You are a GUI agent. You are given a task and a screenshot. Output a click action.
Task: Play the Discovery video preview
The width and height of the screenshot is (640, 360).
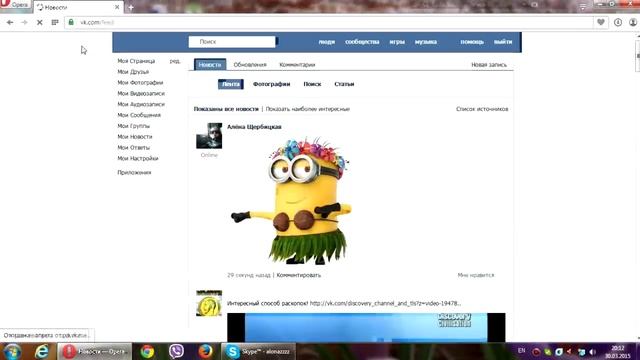(366, 327)
